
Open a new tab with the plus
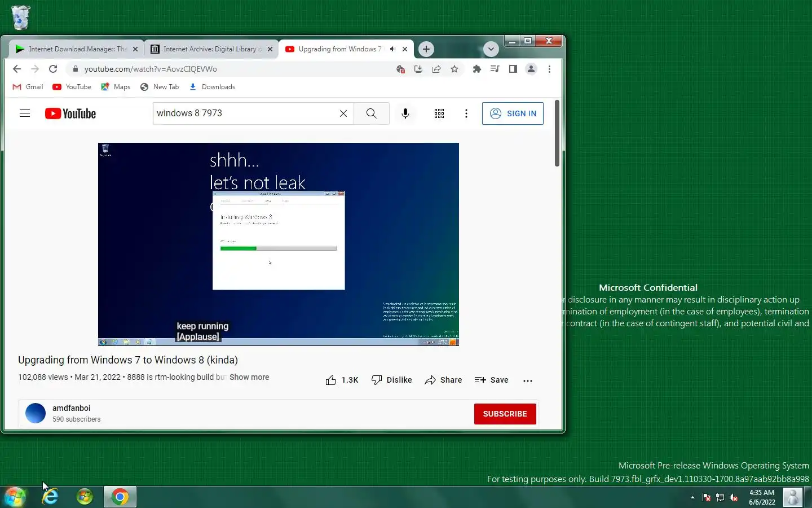pyautogui.click(x=426, y=49)
